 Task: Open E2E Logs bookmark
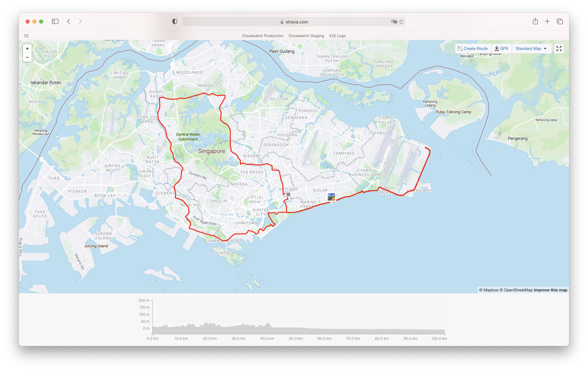pyautogui.click(x=337, y=36)
